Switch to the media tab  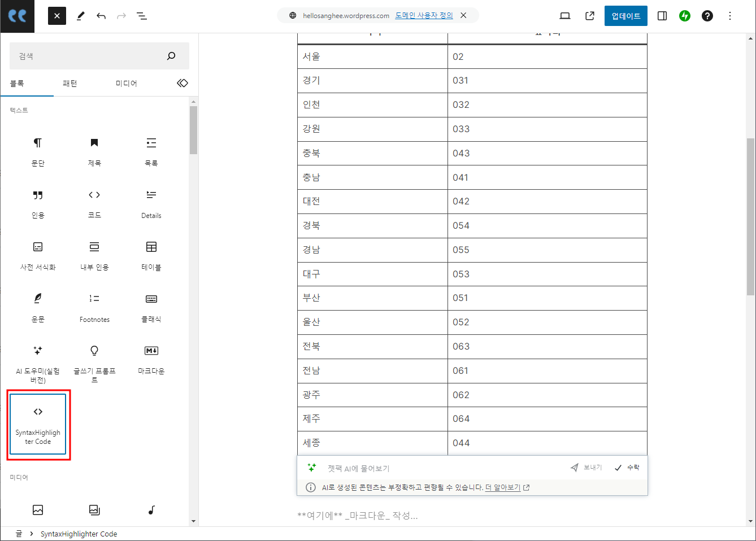pyautogui.click(x=127, y=83)
